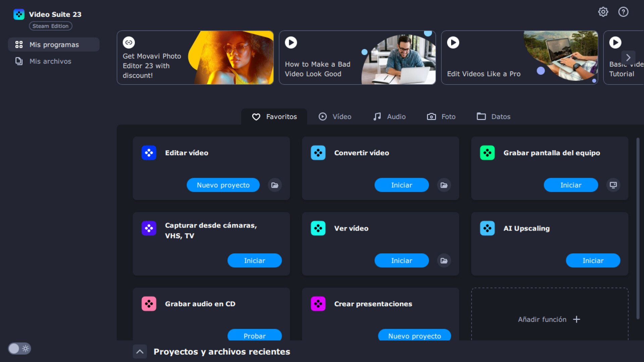Screen dimensions: 644x362
Task: Click the AI Upscaling app icon
Action: point(487,228)
